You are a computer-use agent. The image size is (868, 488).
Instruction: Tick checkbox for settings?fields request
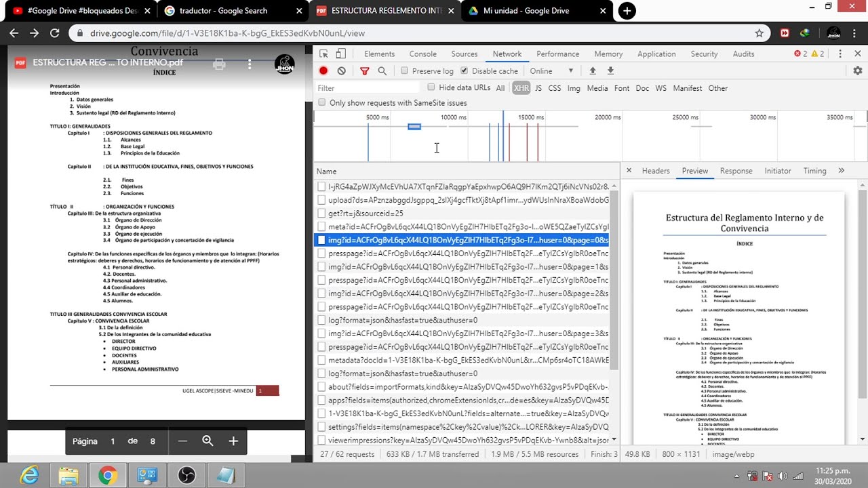pos(321,427)
